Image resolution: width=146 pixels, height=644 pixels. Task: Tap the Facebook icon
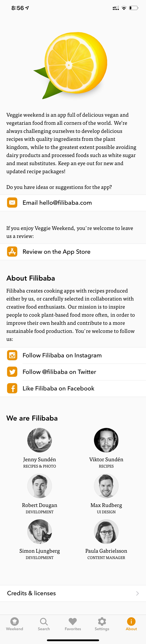coord(12,388)
